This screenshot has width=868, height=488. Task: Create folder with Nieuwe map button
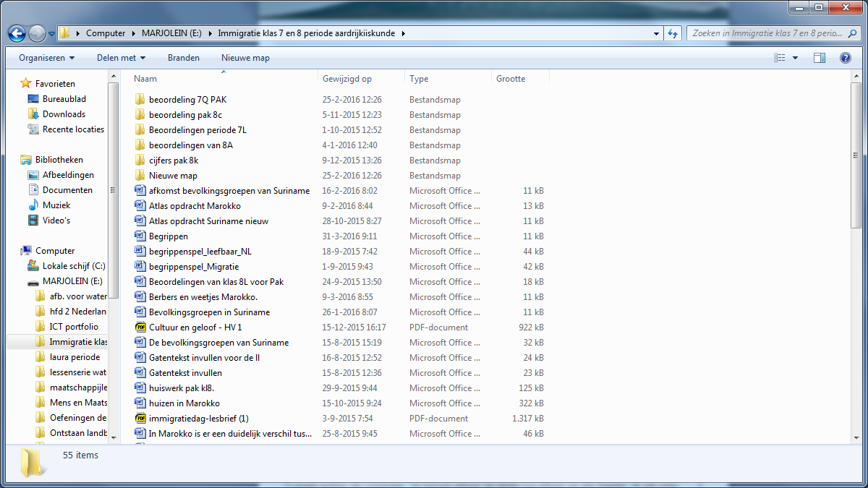245,58
